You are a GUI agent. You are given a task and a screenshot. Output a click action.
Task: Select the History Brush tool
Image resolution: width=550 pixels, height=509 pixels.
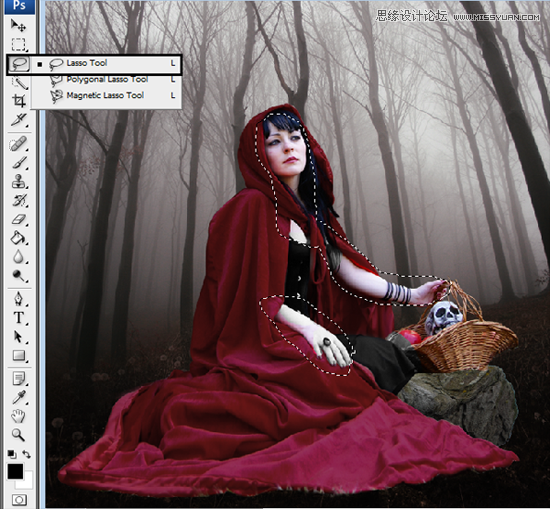19,201
